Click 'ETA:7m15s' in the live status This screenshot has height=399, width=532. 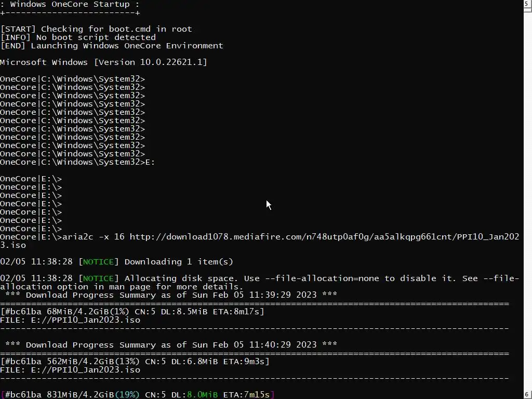pyautogui.click(x=246, y=395)
